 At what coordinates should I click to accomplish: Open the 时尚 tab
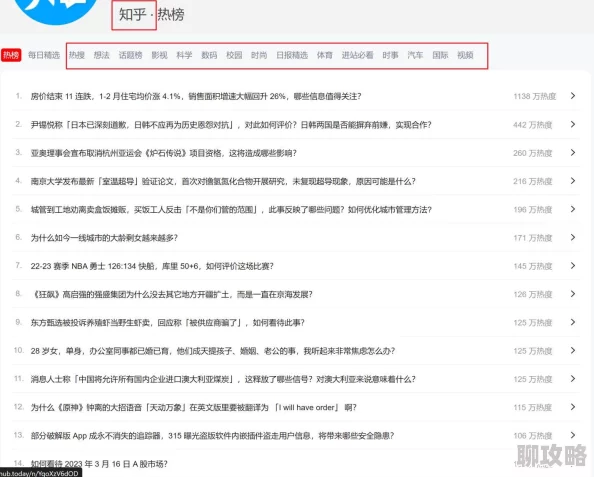point(259,55)
